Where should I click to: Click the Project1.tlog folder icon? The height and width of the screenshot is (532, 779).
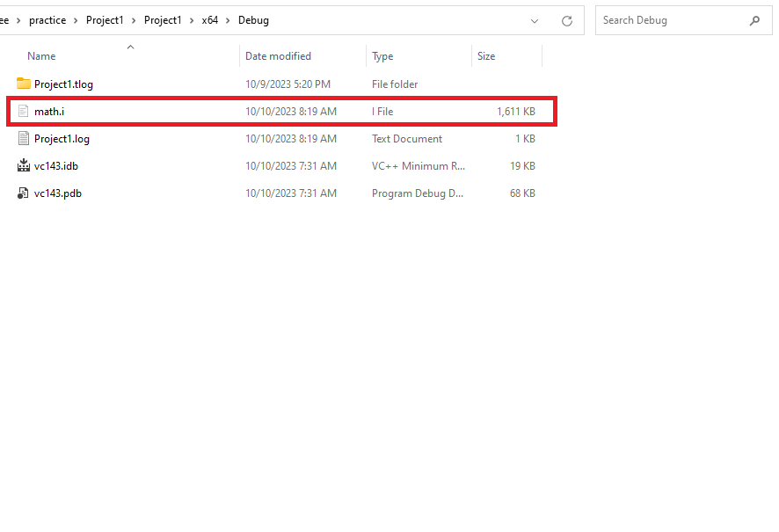click(24, 84)
